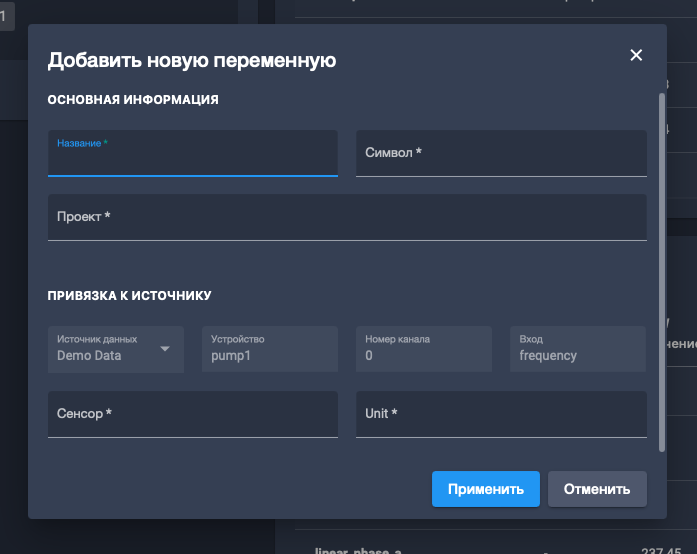Click the Основная информация section header
Image resolution: width=697 pixels, height=554 pixels.
pos(133,99)
